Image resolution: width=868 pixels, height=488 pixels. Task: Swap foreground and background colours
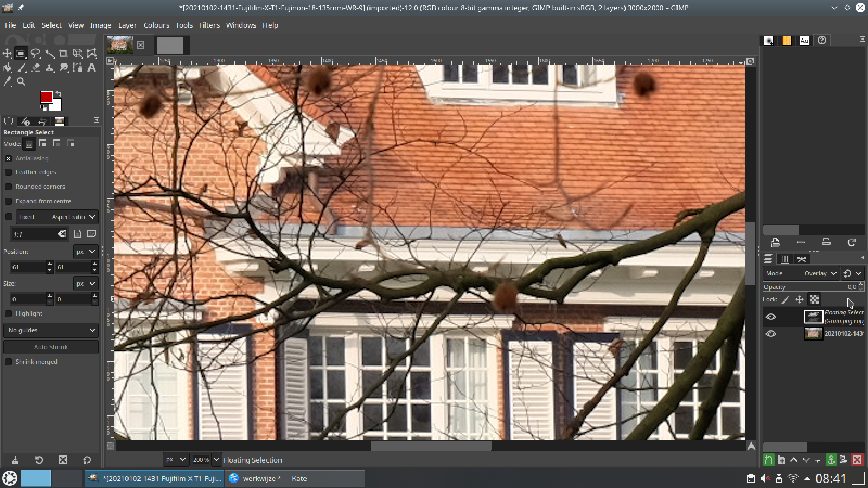59,94
